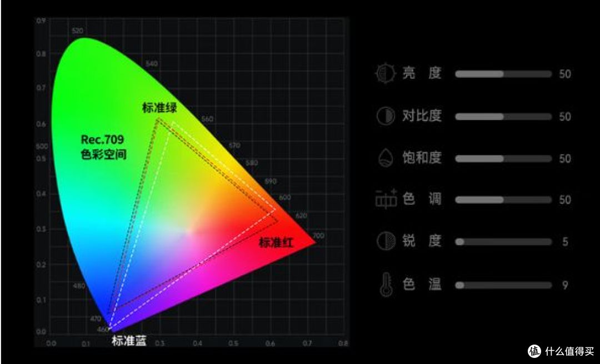Adjust the 色温 color temperature slider
The height and width of the screenshot is (364, 600).
503,285
